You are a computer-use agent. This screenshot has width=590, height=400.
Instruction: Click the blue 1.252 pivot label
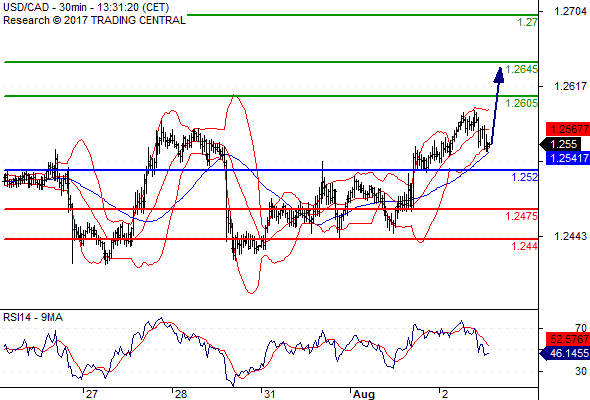(x=525, y=177)
